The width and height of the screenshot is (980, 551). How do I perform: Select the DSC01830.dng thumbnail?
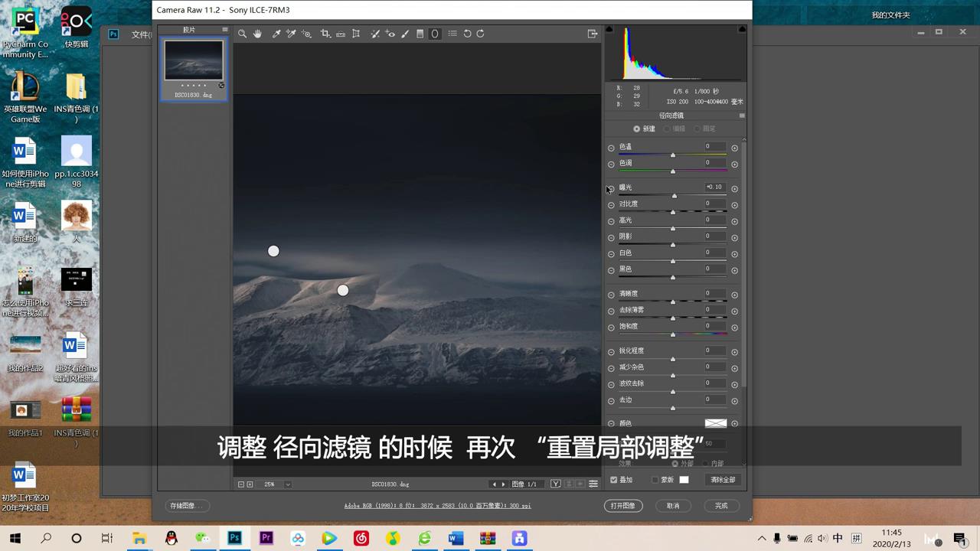click(x=193, y=61)
